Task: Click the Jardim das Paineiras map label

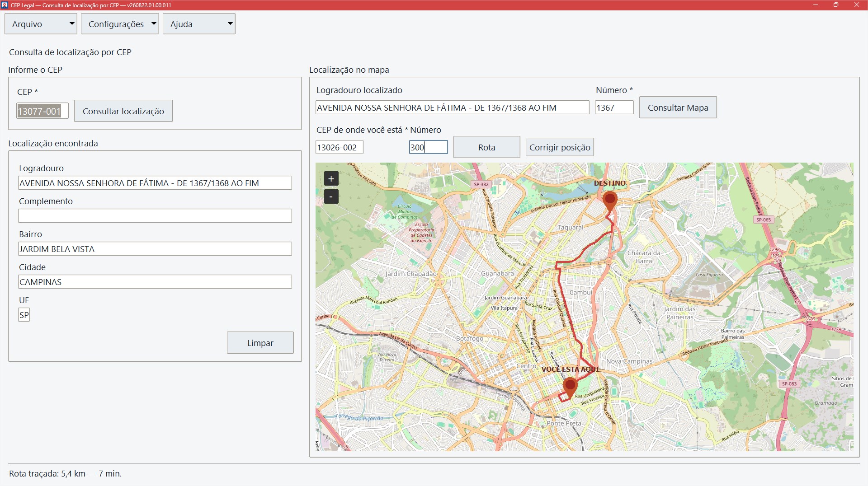Action: (680, 313)
